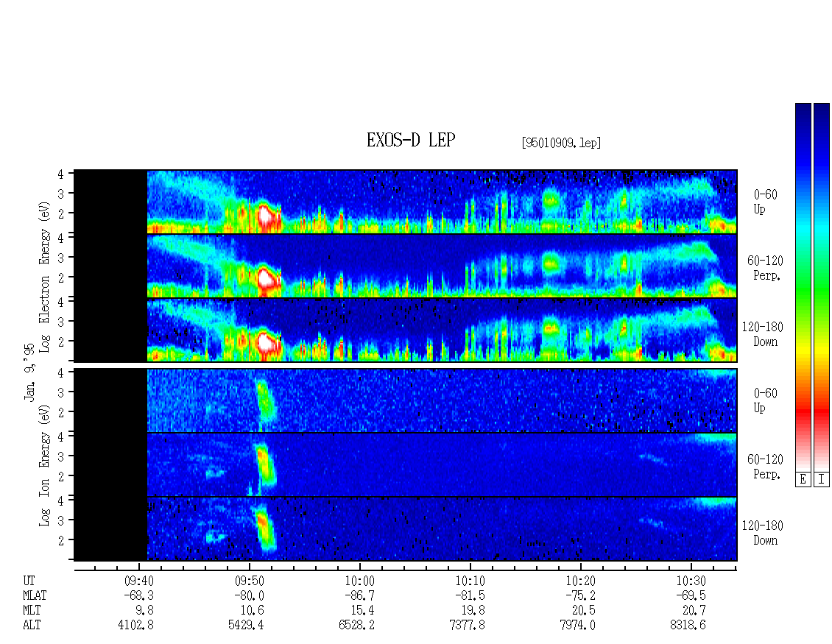This screenshot has width=832, height=644.
Task: Click the MLT value 19.8
Action: 473,611
